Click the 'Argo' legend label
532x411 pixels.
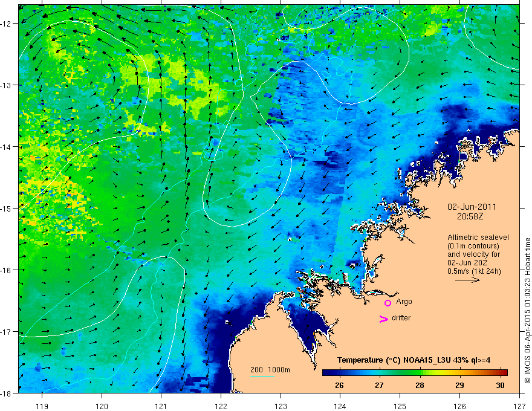click(x=404, y=302)
